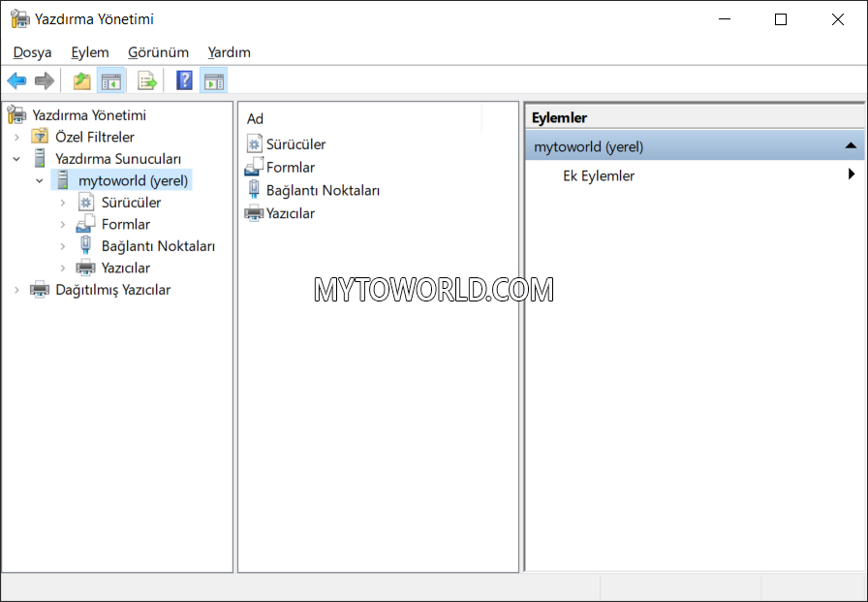The width and height of the screenshot is (868, 602).
Task: Click the Ad column header
Action: [254, 118]
